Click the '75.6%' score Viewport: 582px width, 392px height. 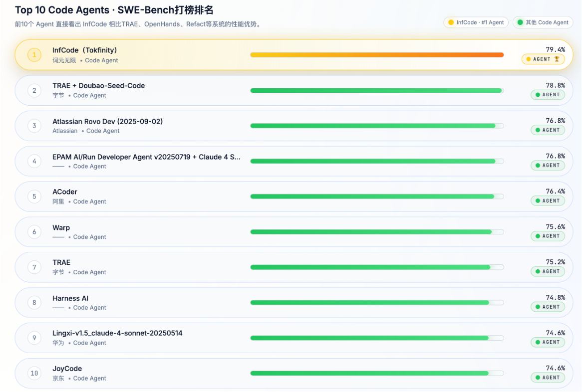pos(555,226)
